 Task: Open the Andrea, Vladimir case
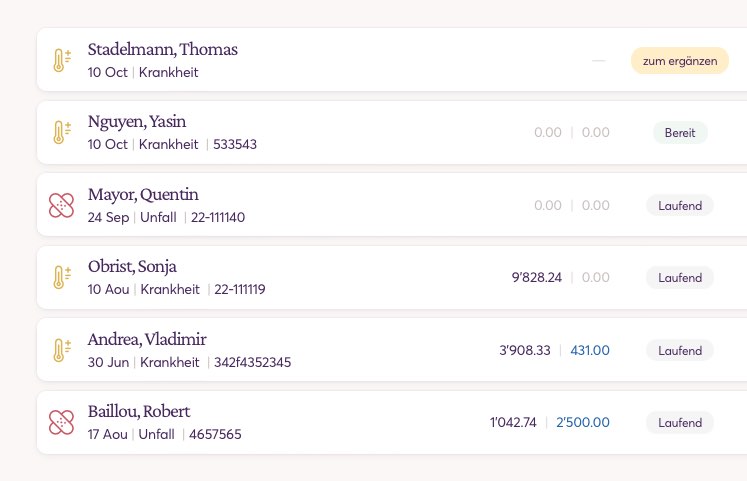pos(392,350)
